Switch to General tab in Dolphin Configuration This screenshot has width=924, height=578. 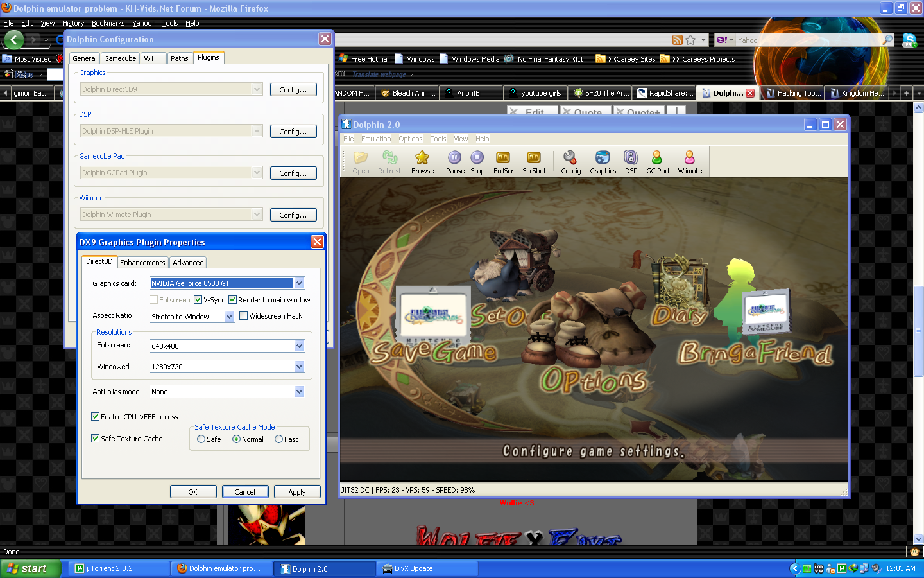pyautogui.click(x=84, y=58)
